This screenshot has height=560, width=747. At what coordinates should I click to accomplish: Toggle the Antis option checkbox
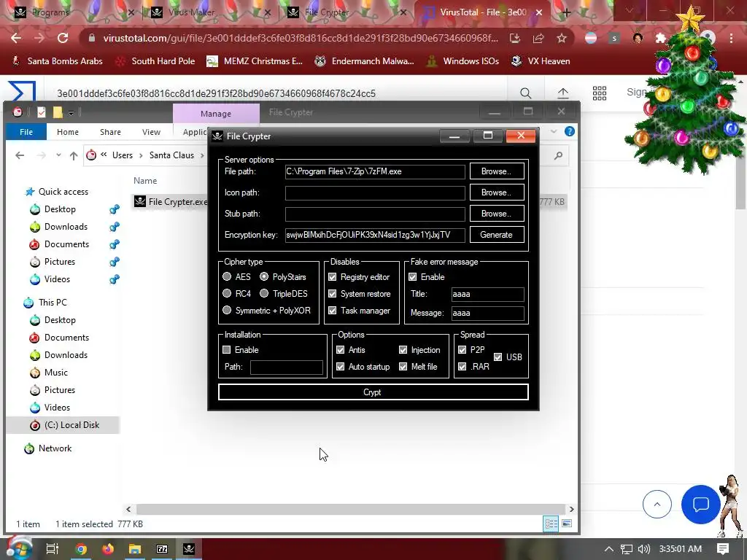tap(340, 349)
